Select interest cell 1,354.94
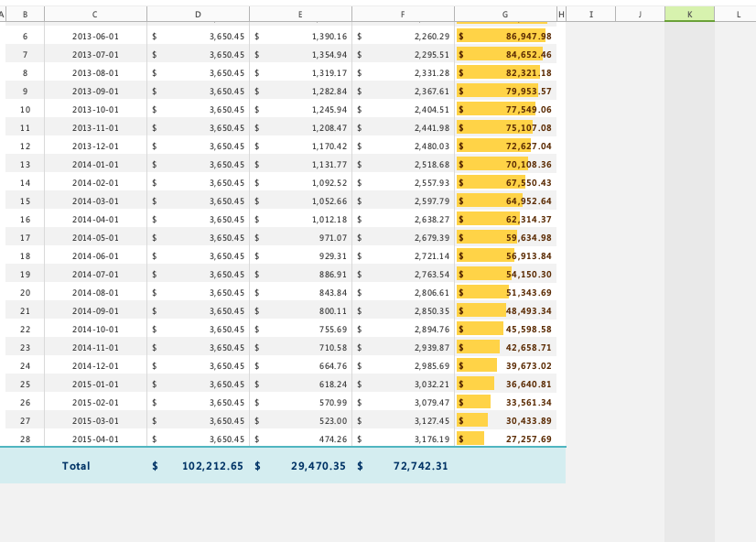This screenshot has height=542, width=756. pyautogui.click(x=300, y=55)
